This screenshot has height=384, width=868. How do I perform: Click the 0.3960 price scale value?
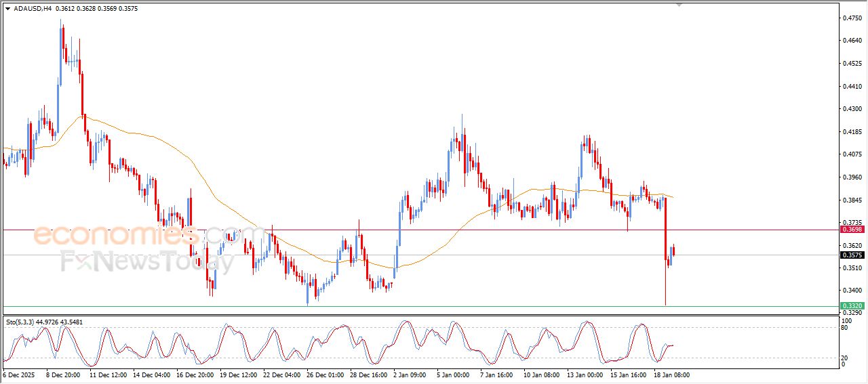(x=851, y=177)
